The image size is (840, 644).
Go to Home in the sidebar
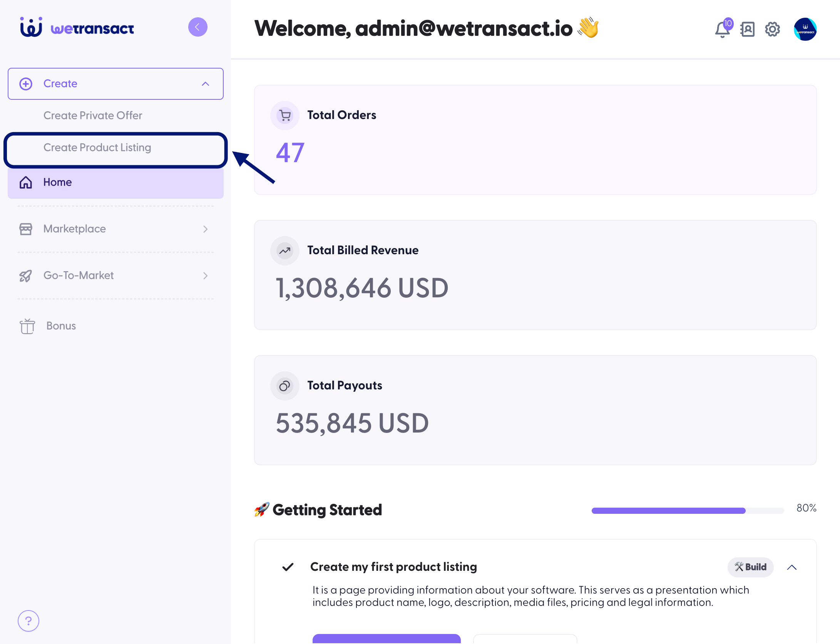click(115, 182)
